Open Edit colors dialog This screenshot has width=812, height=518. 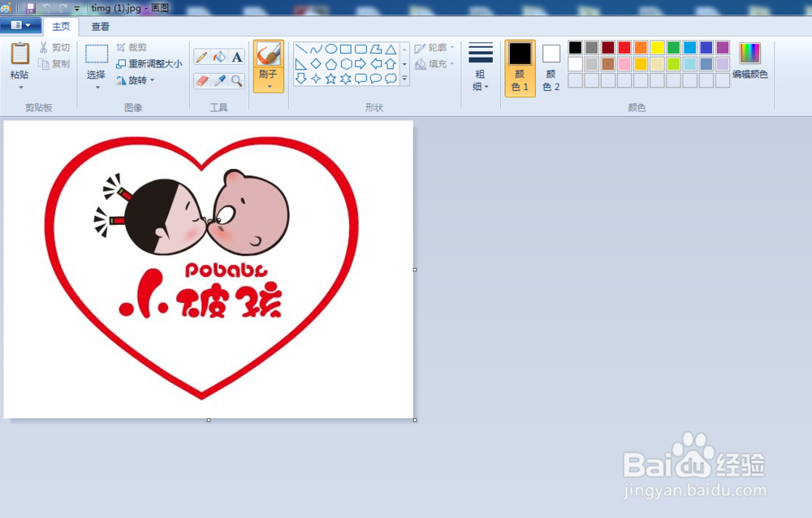749,61
